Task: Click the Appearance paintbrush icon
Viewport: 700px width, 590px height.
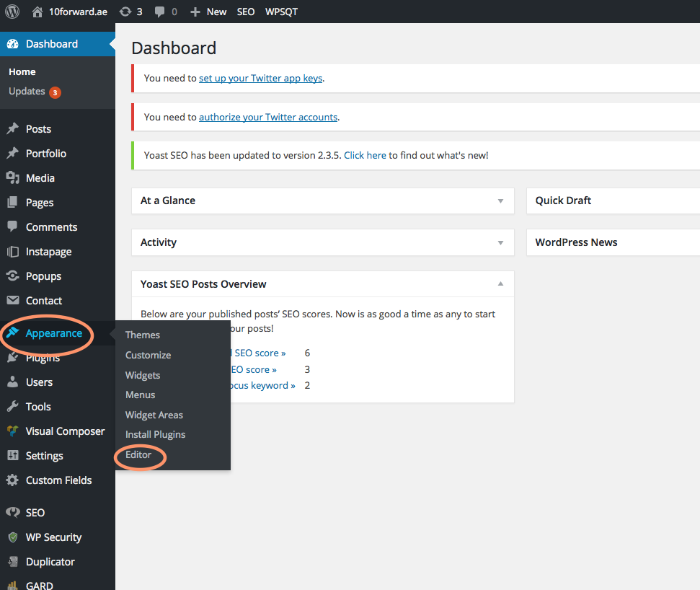Action: 12,333
